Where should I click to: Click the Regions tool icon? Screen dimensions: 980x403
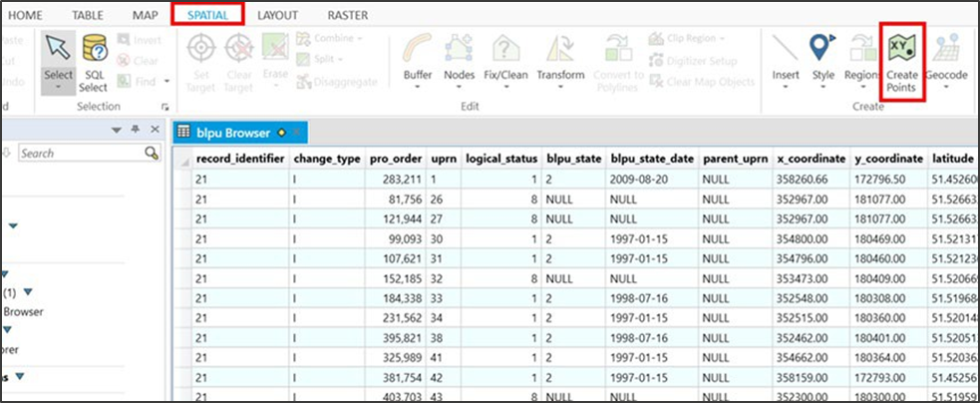862,49
